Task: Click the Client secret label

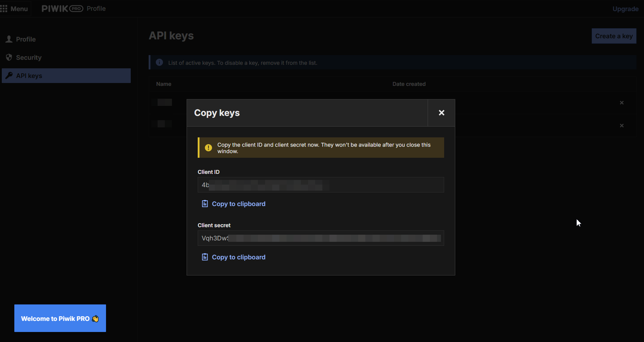Action: click(x=214, y=225)
